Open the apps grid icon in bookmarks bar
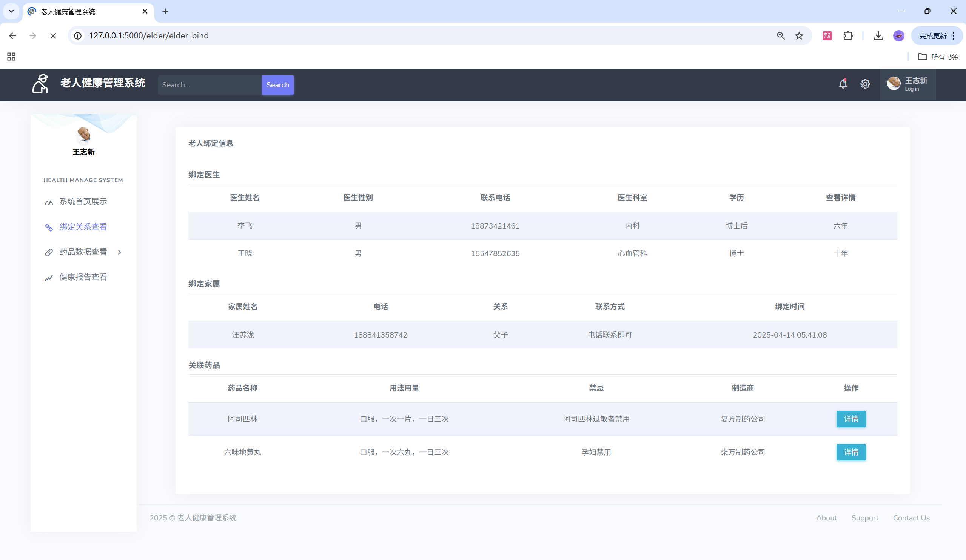This screenshot has width=966, height=560. coord(11,57)
